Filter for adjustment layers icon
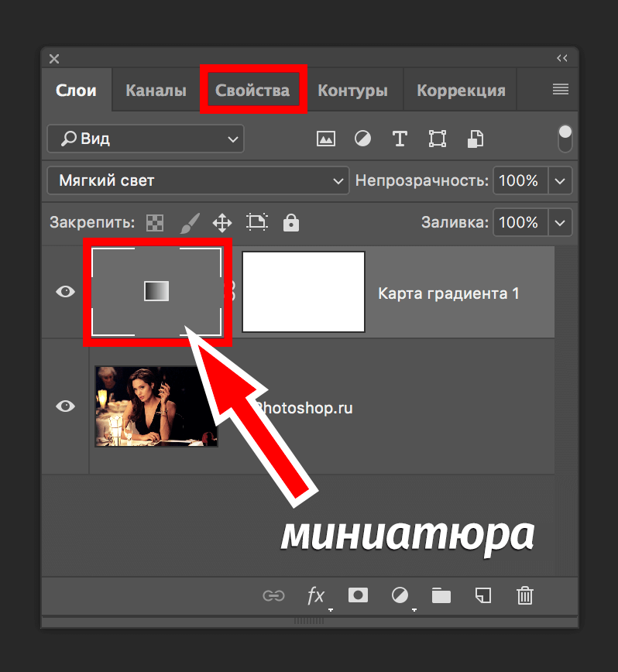This screenshot has width=618, height=672. click(x=362, y=139)
